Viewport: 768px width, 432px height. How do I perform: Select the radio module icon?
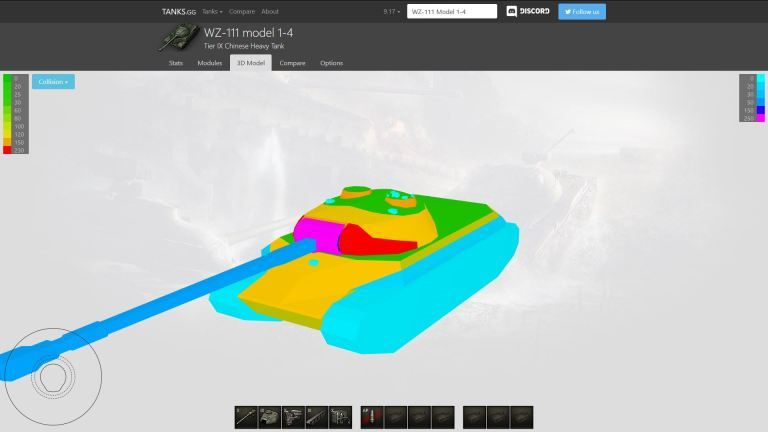(342, 417)
